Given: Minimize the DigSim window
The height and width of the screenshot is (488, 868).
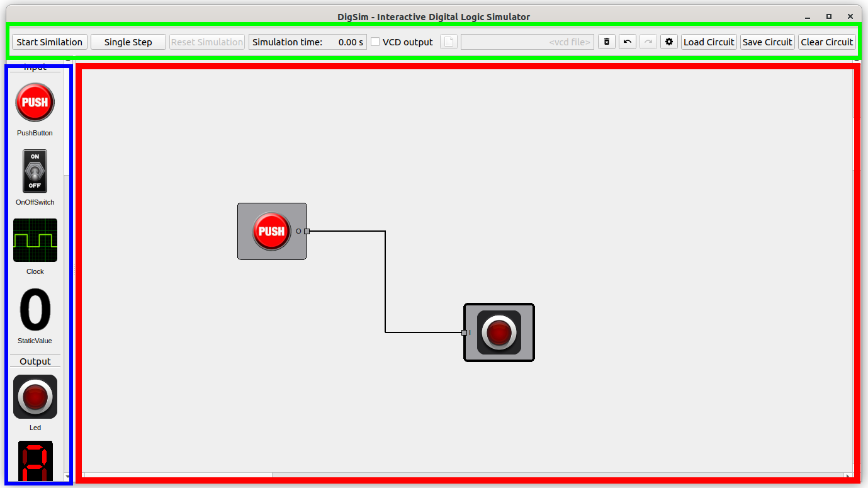Looking at the screenshot, I should pos(808,16).
